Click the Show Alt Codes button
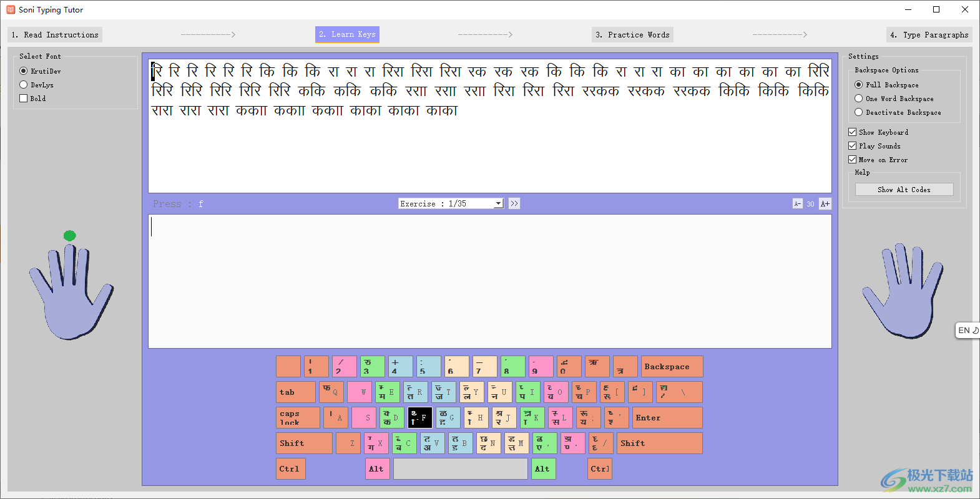The height and width of the screenshot is (499, 980). [904, 190]
